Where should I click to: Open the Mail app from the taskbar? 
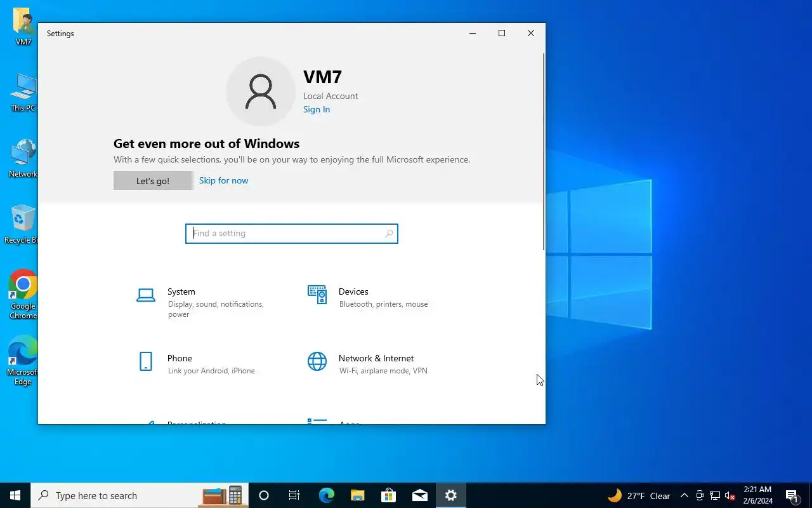[x=419, y=495]
